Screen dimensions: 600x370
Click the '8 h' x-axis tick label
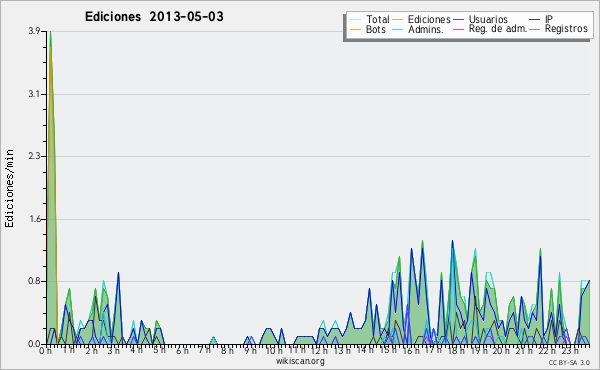(227, 350)
